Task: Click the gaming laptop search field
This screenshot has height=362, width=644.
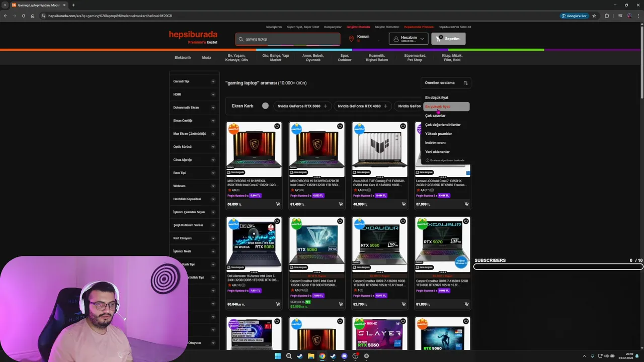Action: click(287, 39)
